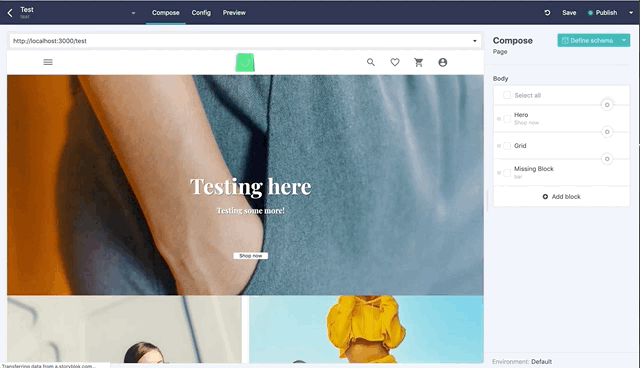
Task: Click the Publish button
Action: pos(602,13)
